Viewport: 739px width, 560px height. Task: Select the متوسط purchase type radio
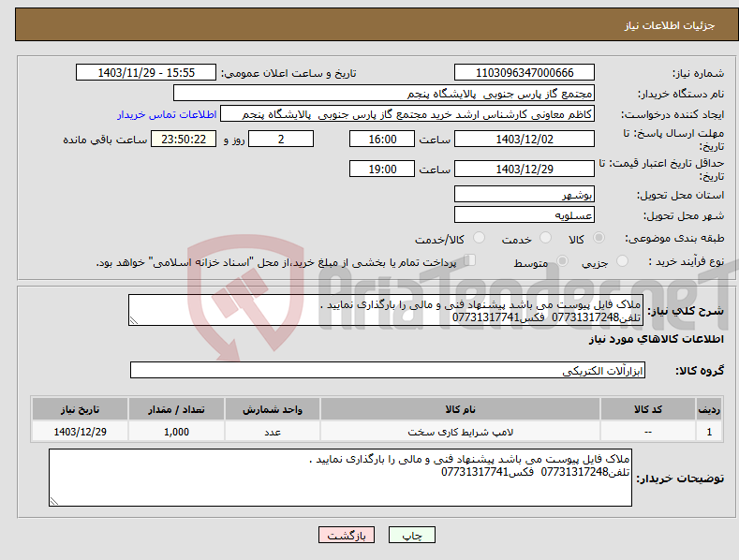pyautogui.click(x=562, y=261)
